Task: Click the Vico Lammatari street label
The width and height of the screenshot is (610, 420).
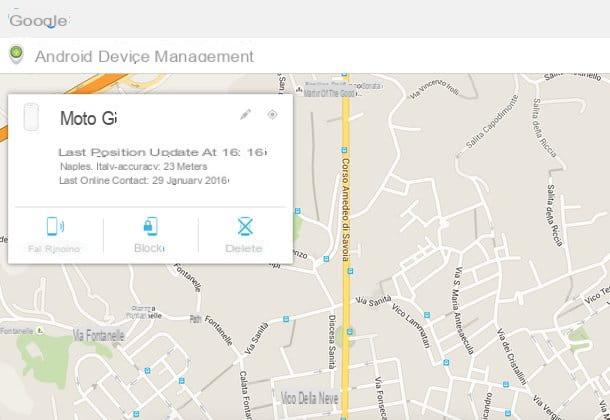Action: point(411,325)
